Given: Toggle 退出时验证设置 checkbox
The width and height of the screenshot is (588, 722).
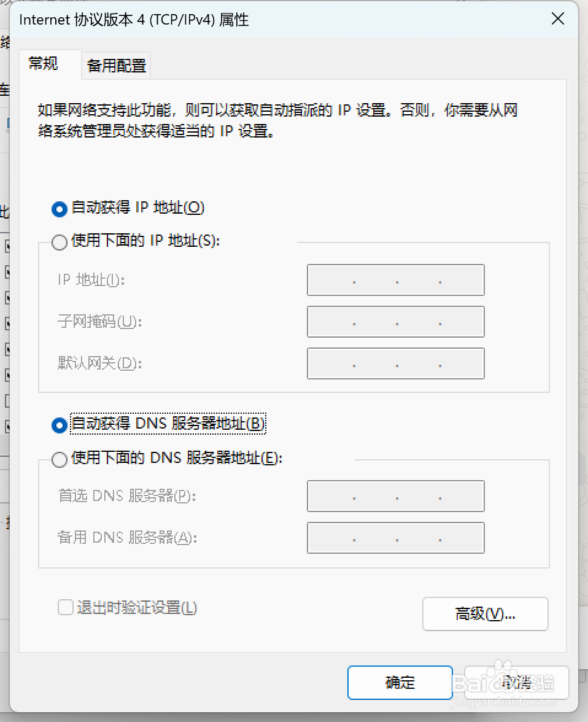Looking at the screenshot, I should coord(66,607).
